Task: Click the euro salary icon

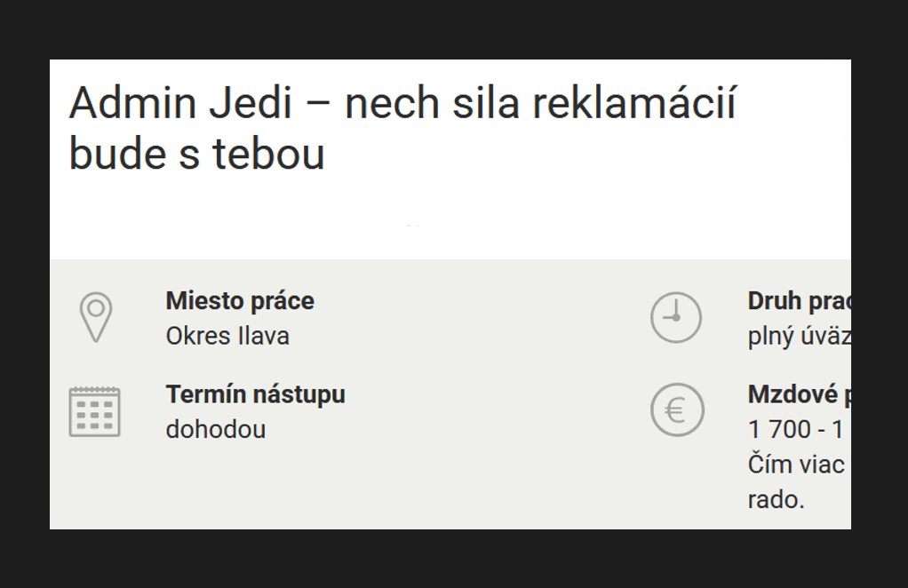Action: point(676,410)
